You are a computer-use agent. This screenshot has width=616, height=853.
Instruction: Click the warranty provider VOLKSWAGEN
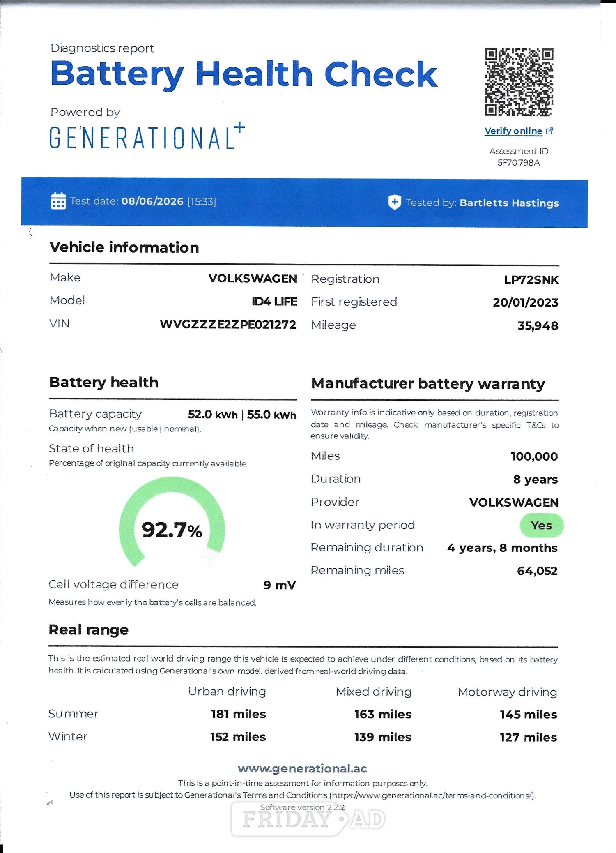(514, 503)
